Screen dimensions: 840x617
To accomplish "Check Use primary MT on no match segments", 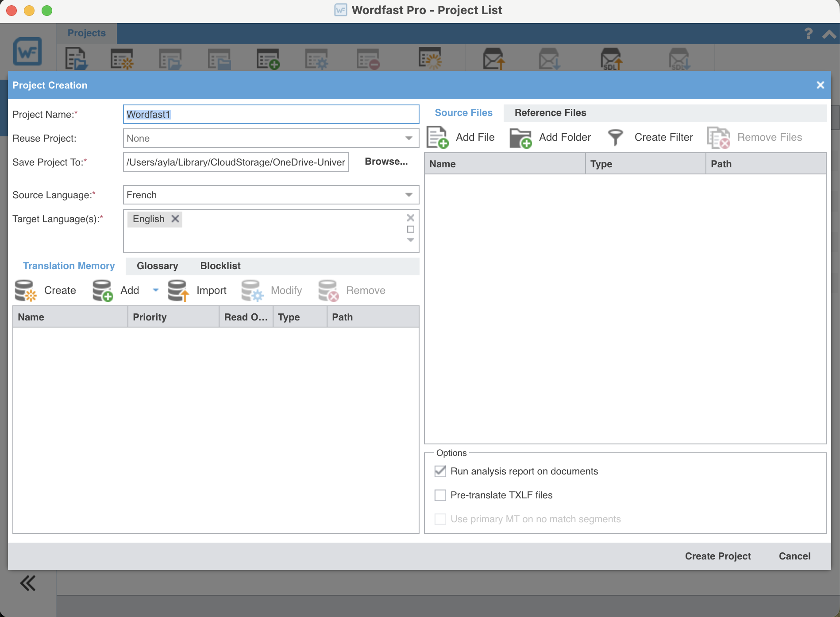I will [440, 519].
